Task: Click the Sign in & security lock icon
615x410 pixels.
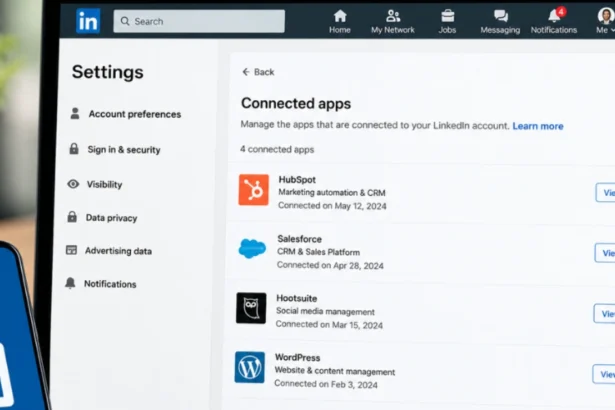Action: (x=74, y=149)
